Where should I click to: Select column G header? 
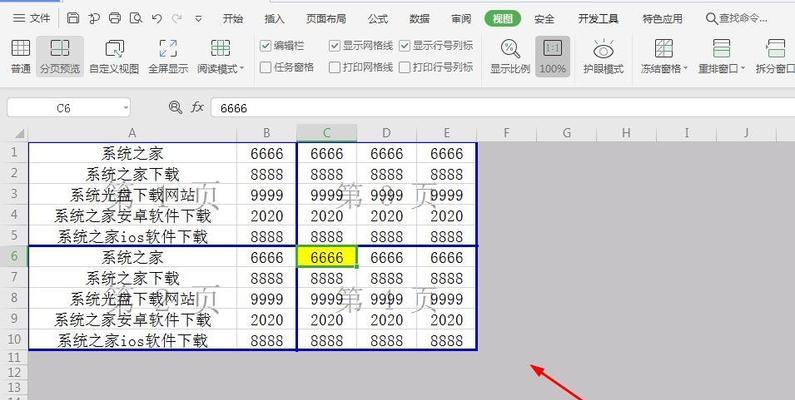tap(566, 133)
